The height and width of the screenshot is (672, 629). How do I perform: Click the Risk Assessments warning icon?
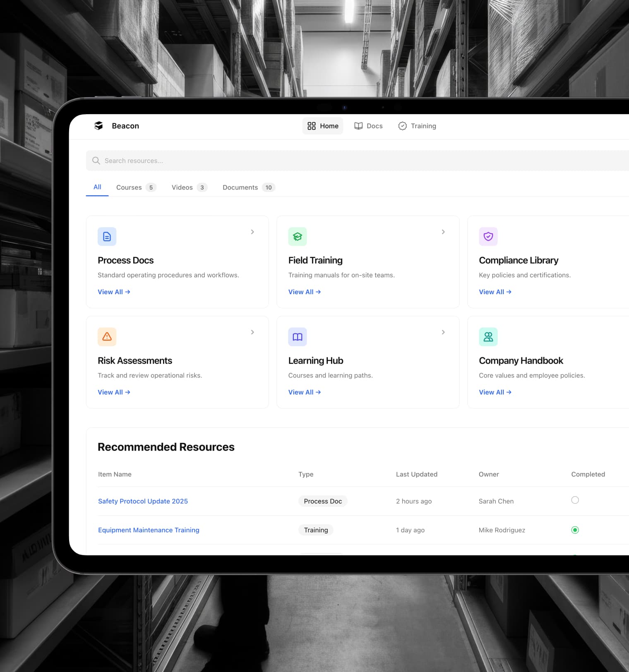[107, 337]
